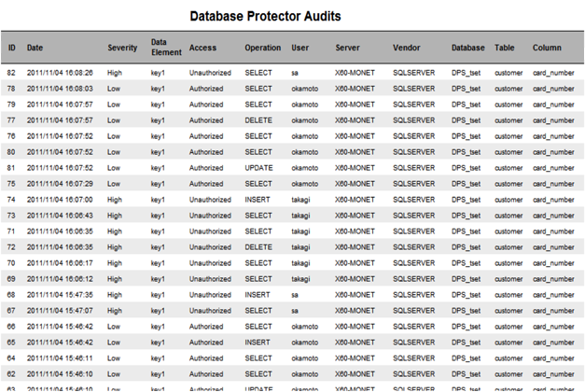
Task: Click the User column header
Action: click(x=299, y=47)
